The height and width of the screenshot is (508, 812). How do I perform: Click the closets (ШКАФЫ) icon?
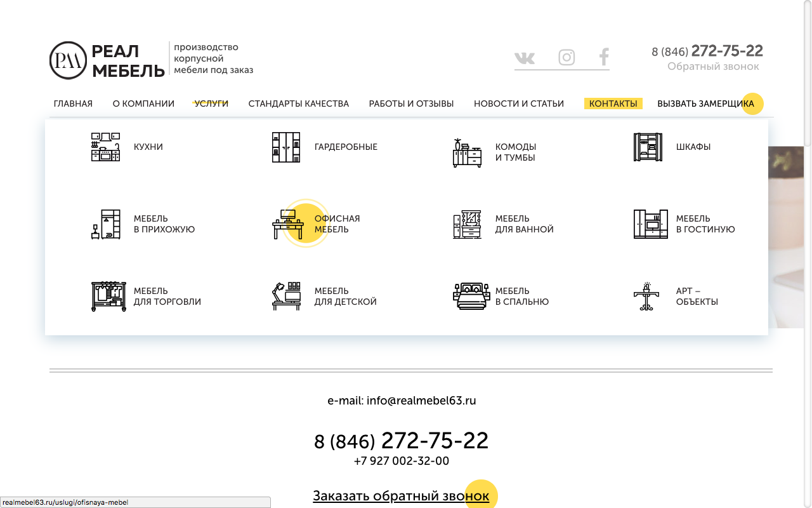[x=648, y=147]
